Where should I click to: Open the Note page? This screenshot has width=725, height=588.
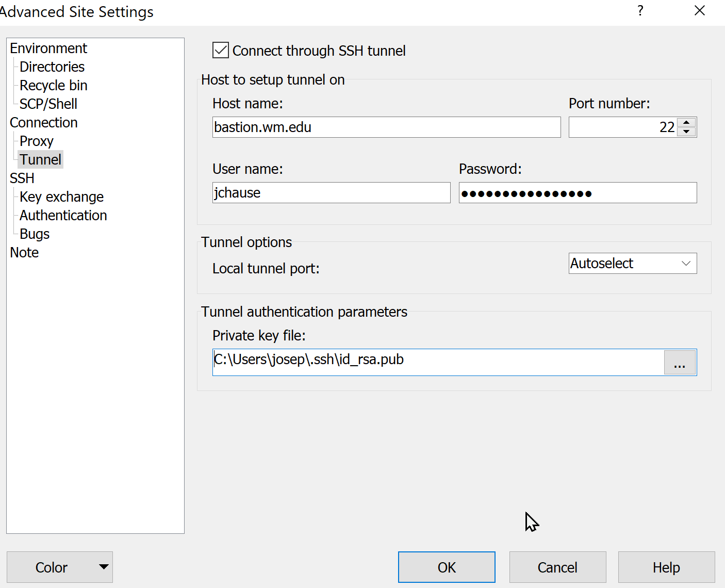(24, 253)
